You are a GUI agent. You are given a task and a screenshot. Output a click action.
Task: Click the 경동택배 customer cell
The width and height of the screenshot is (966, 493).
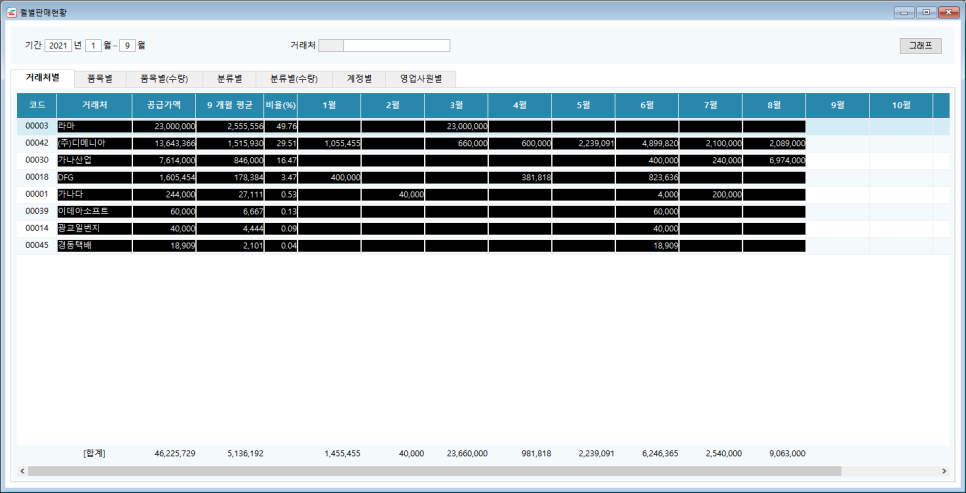(94, 246)
